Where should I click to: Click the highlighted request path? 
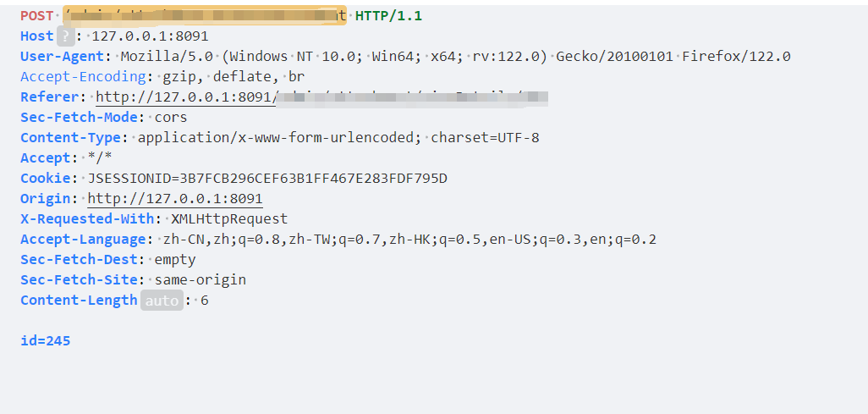(x=204, y=15)
